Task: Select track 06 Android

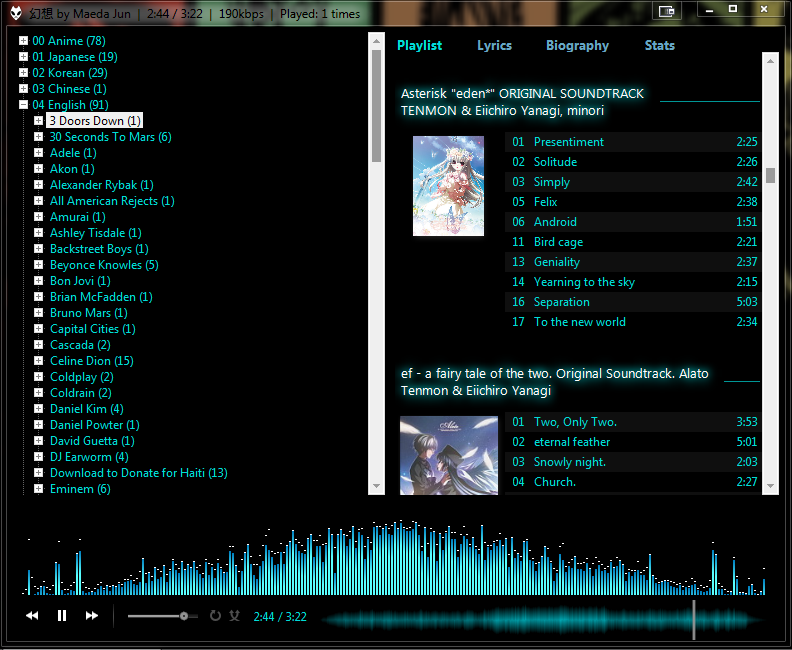Action: coord(633,222)
